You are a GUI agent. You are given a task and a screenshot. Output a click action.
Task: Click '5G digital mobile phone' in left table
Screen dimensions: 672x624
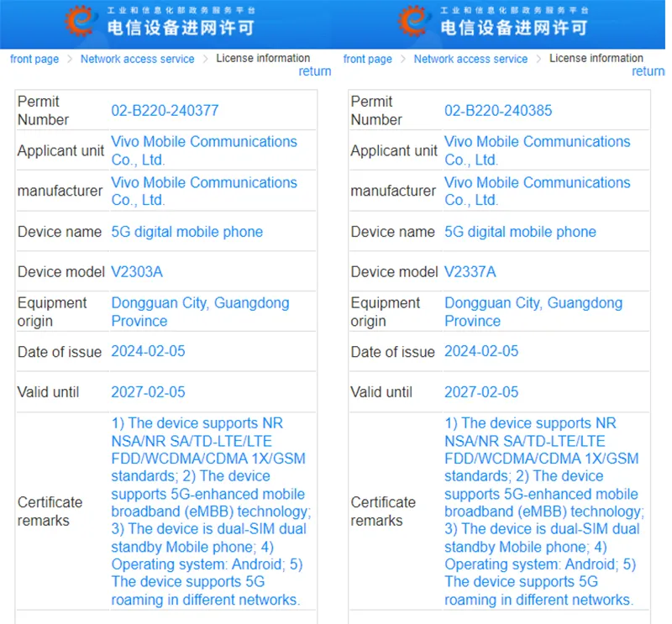[x=186, y=232]
